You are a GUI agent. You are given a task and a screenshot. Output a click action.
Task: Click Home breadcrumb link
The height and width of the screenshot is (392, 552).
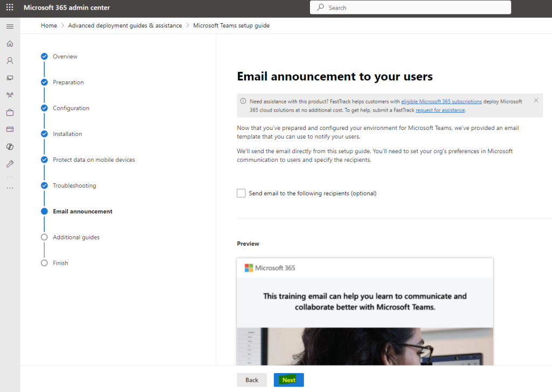point(49,25)
